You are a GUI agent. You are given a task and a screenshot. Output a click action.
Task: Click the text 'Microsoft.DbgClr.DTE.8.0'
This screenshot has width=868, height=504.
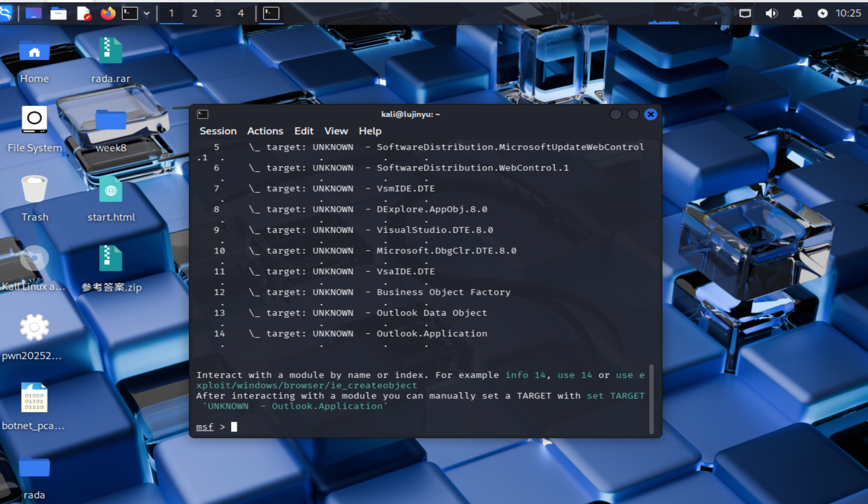447,251
